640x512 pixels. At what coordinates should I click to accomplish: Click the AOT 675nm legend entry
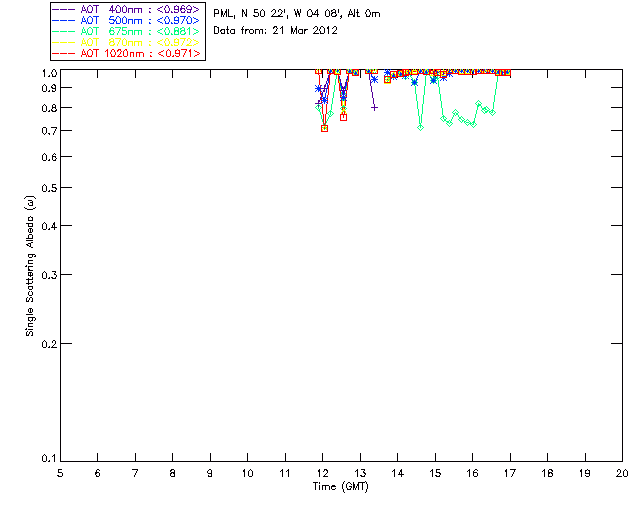[126, 31]
